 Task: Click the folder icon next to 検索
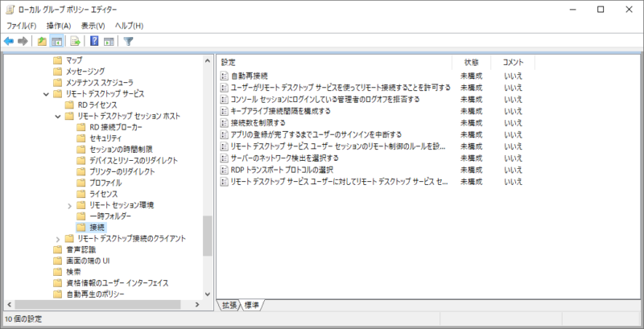[58, 272]
